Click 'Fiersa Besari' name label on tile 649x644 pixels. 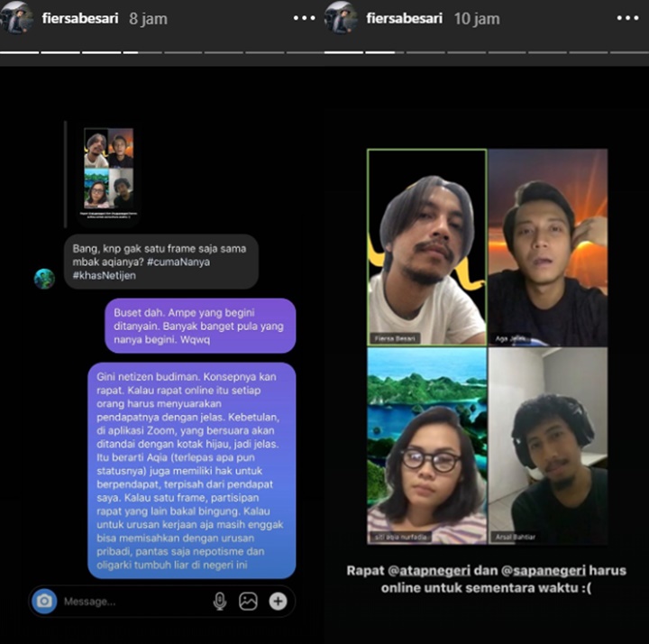[x=395, y=338]
